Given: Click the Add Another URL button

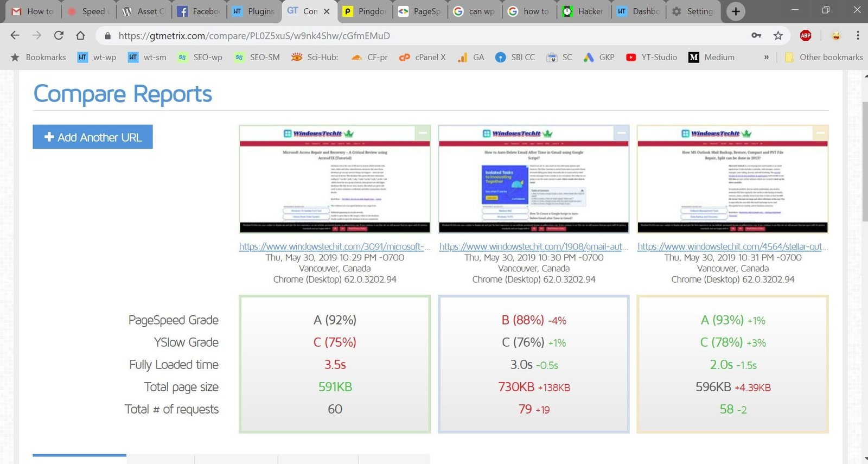Looking at the screenshot, I should click(93, 137).
